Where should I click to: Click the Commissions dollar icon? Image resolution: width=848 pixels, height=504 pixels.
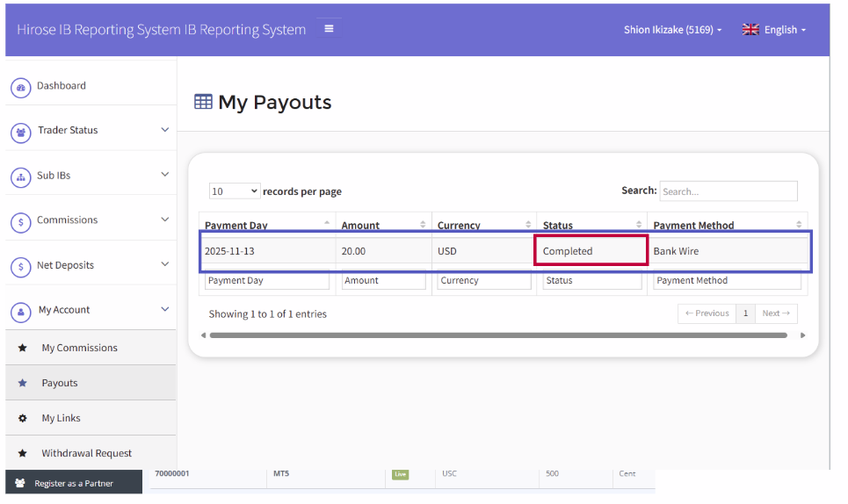pos(20,221)
